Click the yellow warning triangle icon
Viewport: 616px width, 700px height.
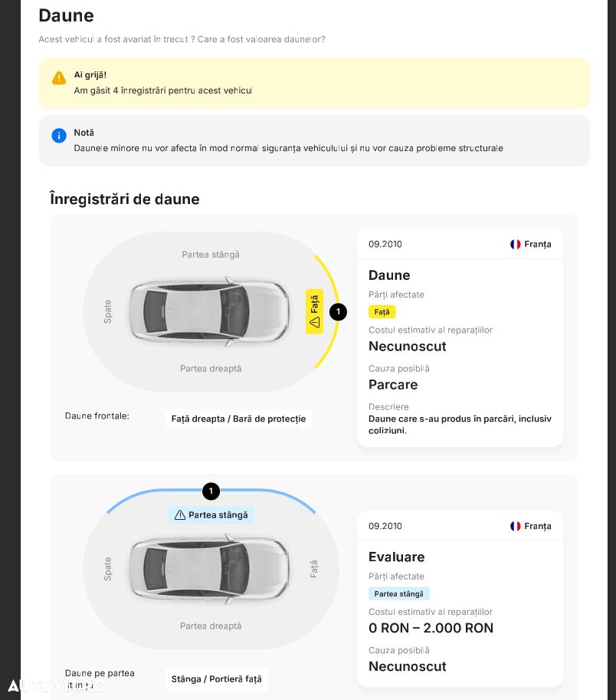(x=59, y=77)
